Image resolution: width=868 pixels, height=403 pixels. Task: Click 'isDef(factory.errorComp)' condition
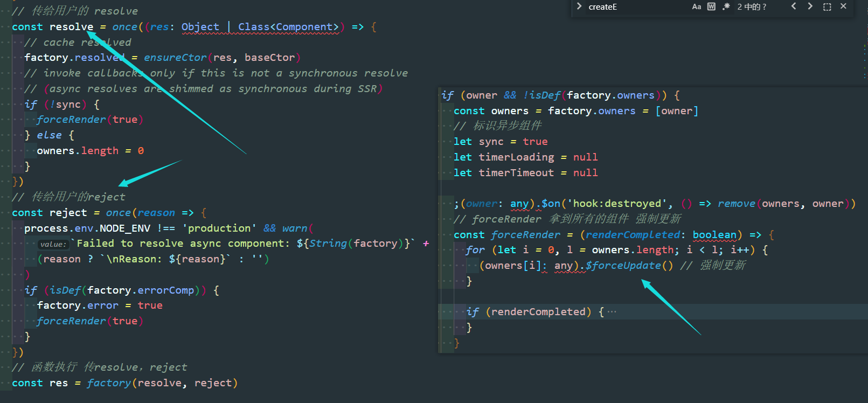click(125, 290)
